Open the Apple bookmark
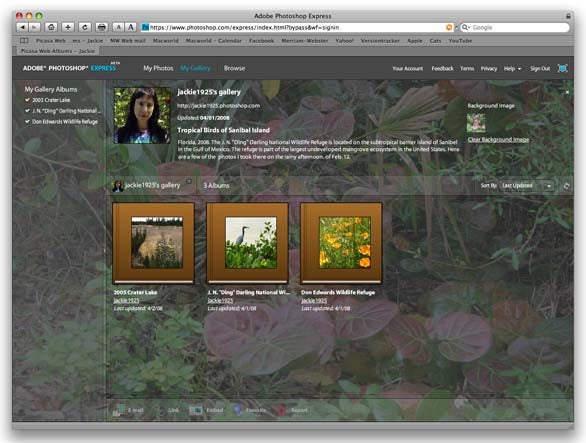The width and height of the screenshot is (586, 443). (x=415, y=40)
